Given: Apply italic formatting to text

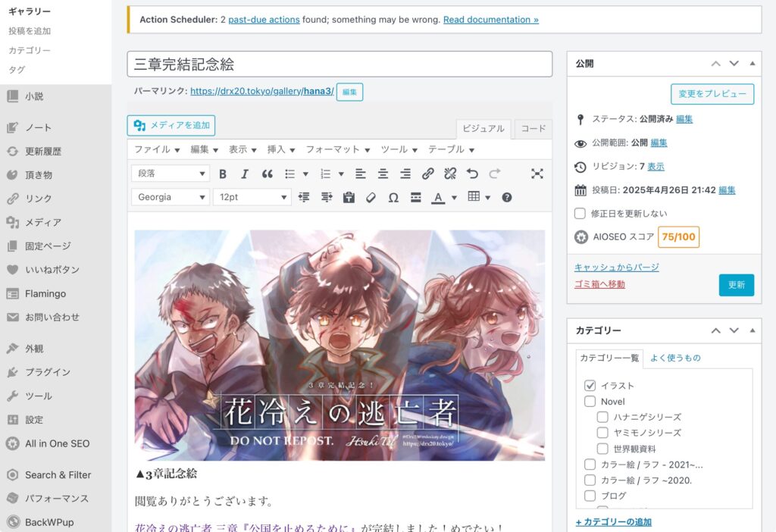Looking at the screenshot, I should click(245, 174).
